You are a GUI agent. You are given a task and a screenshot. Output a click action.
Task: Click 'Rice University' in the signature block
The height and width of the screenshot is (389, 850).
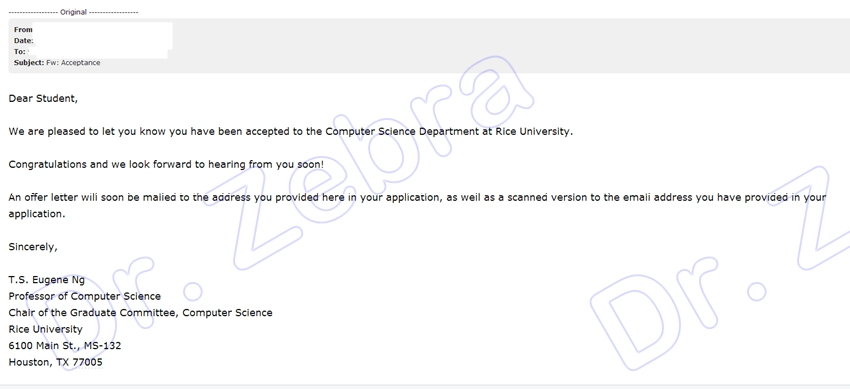46,329
